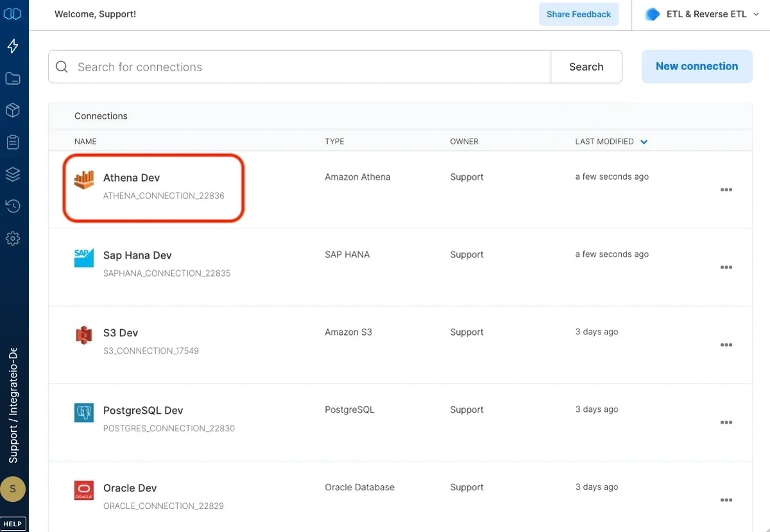This screenshot has height=532, width=770.
Task: Click the HELP tab at bottom left
Action: [x=13, y=523]
